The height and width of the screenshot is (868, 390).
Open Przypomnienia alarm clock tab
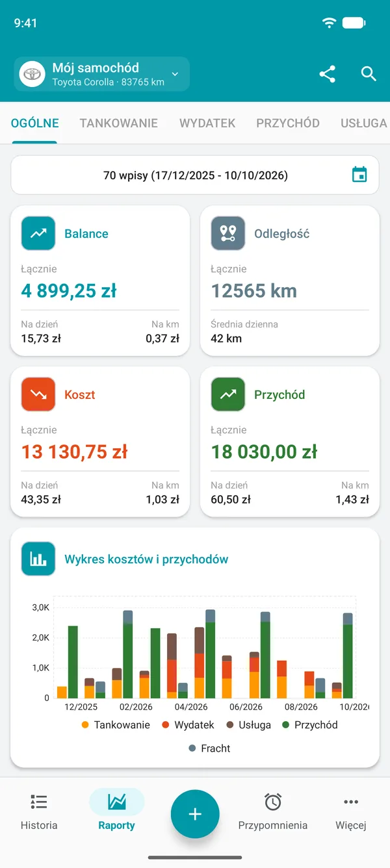(x=273, y=812)
